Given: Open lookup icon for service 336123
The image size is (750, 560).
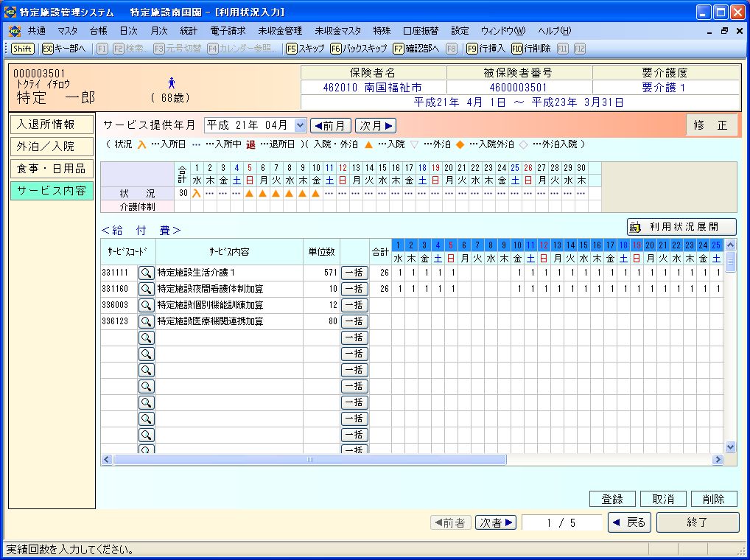Looking at the screenshot, I should 147,321.
